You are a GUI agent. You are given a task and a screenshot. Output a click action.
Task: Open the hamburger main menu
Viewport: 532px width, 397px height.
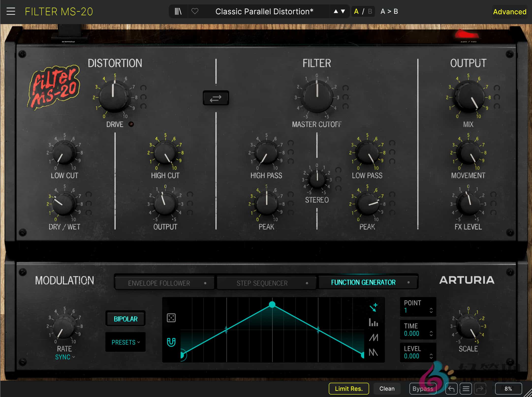pos(11,12)
